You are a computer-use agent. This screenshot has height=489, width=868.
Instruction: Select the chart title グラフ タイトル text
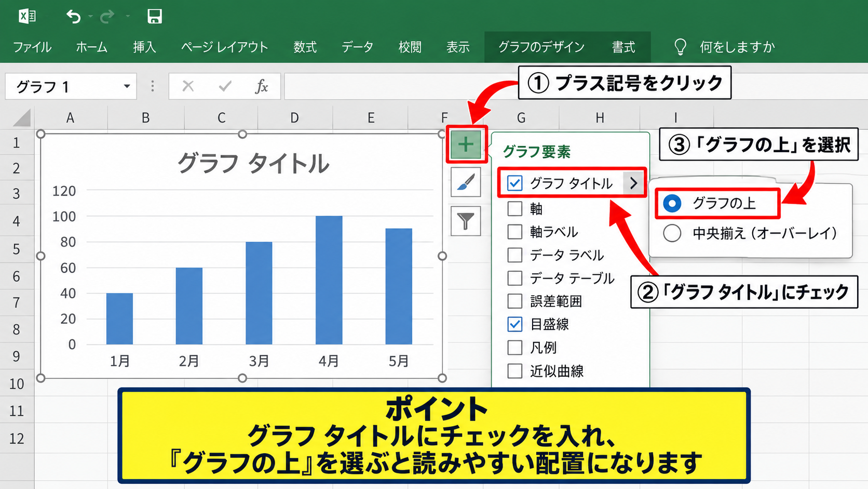(x=253, y=163)
